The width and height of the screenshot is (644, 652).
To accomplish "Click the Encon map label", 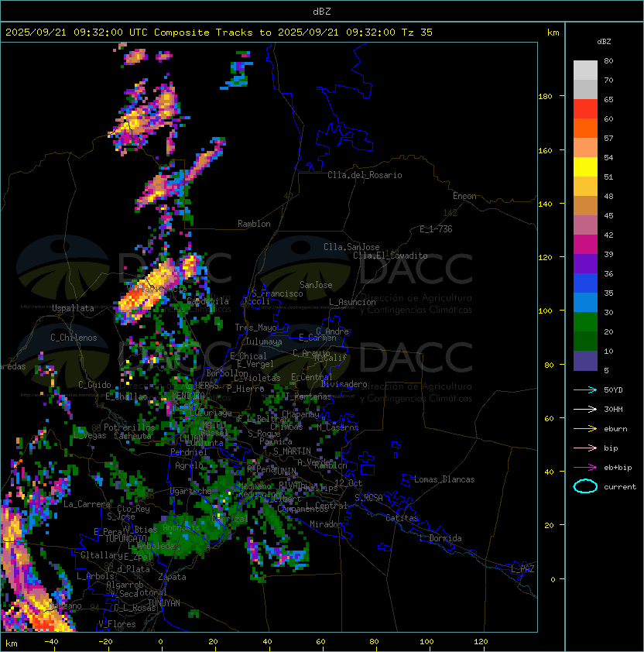I will 464,196.
